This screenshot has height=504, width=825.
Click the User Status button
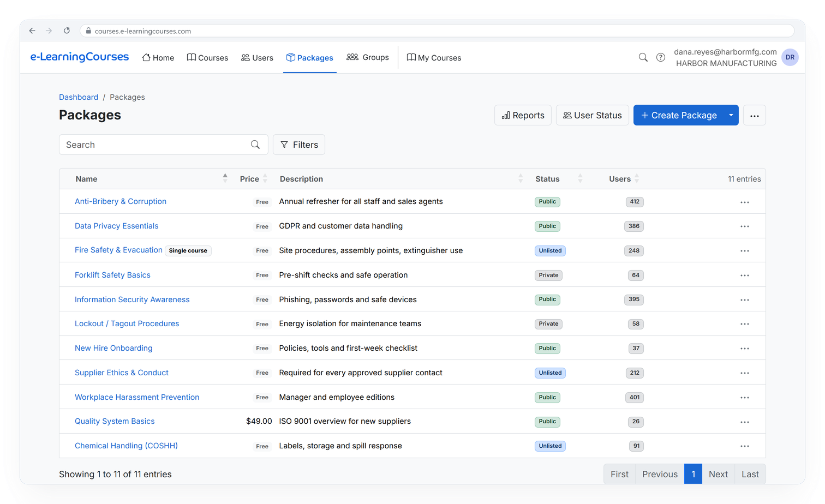[x=593, y=115]
